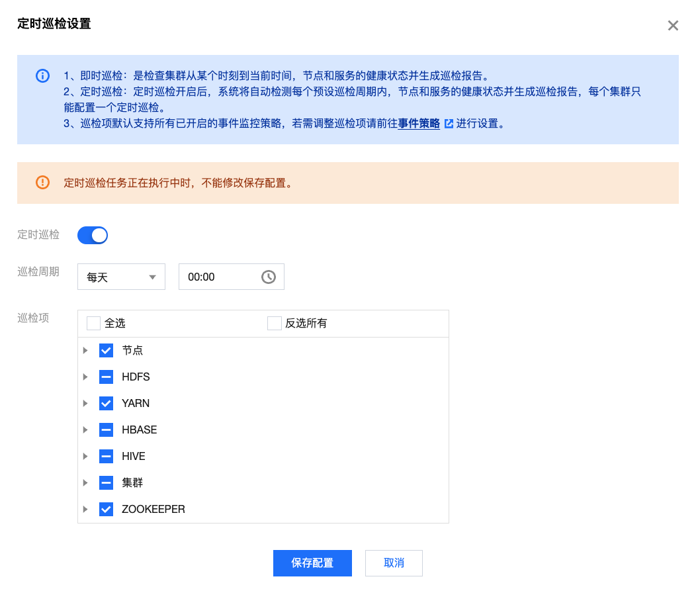The width and height of the screenshot is (700, 593).
Task: Expand the YARN tree node
Action: [x=85, y=404]
